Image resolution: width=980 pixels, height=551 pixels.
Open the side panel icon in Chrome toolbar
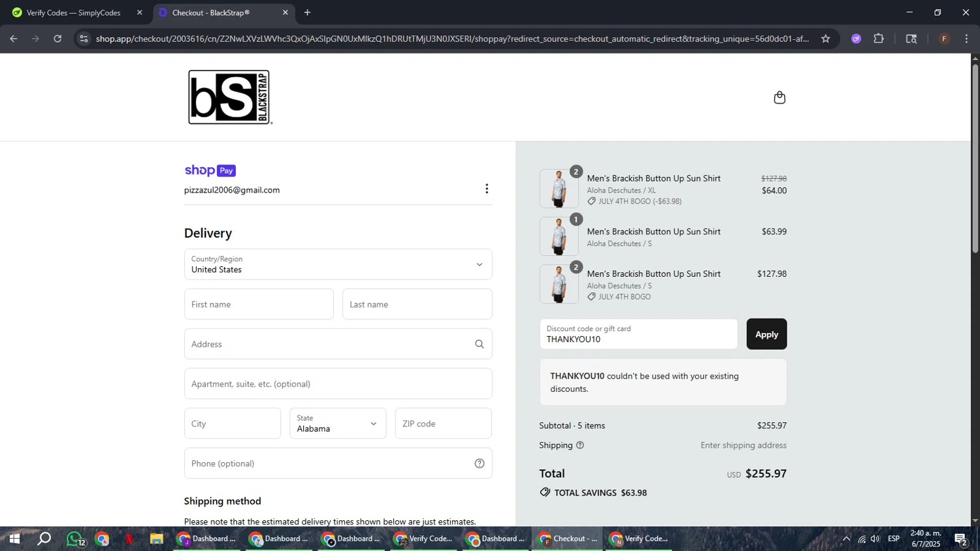pos(911,39)
